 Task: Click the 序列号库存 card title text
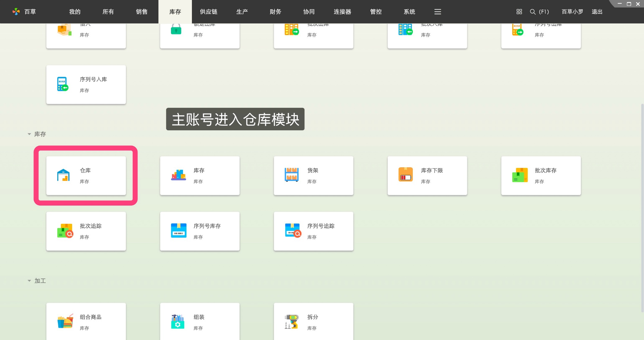(207, 226)
